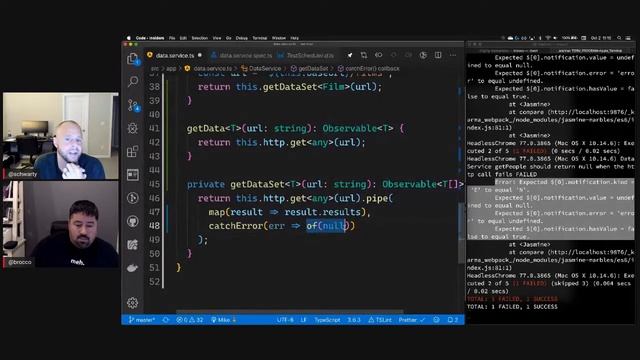Click the Prettier status item
This screenshot has height=360, width=640.
pos(411,320)
